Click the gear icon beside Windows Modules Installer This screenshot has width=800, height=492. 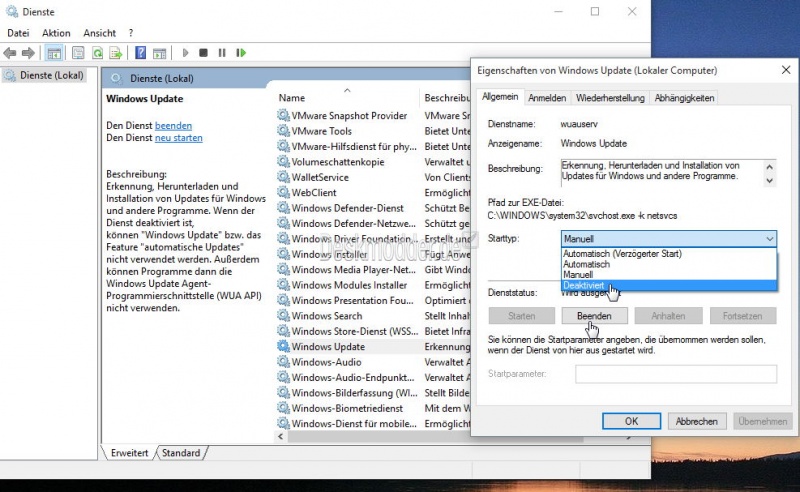(283, 285)
